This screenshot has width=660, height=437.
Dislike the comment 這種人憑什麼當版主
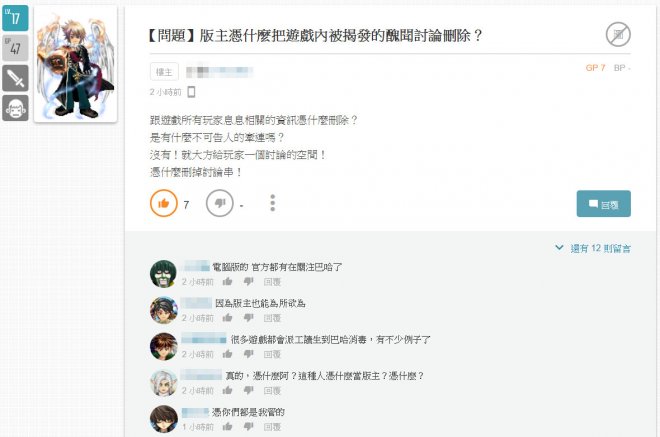(249, 390)
